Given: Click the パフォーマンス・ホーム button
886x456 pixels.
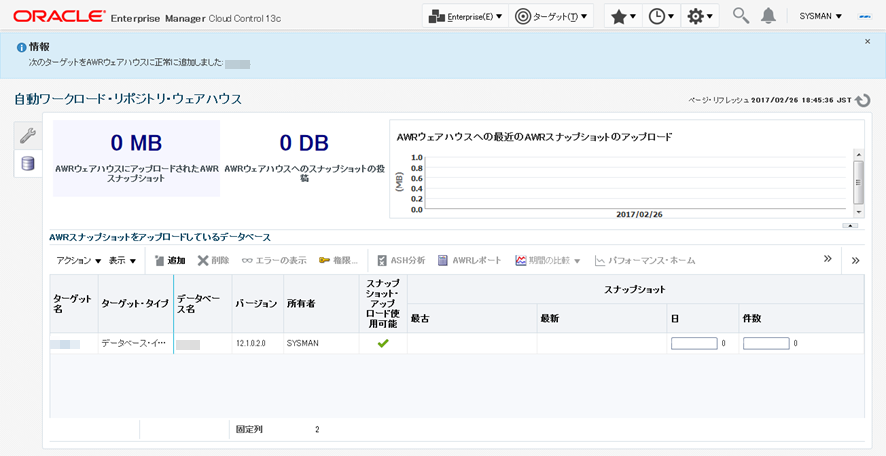Looking at the screenshot, I should [x=645, y=260].
